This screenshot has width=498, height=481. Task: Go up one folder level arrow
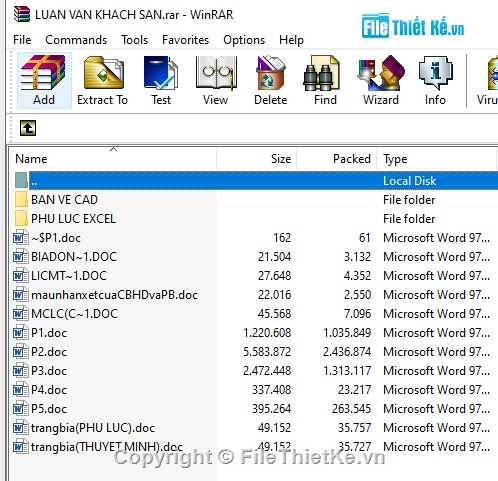click(28, 128)
